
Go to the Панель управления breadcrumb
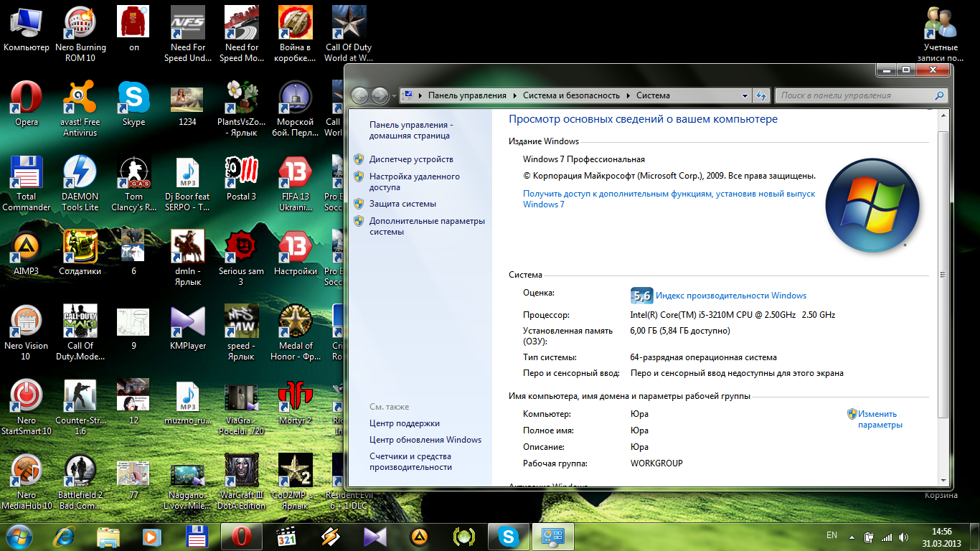[467, 95]
